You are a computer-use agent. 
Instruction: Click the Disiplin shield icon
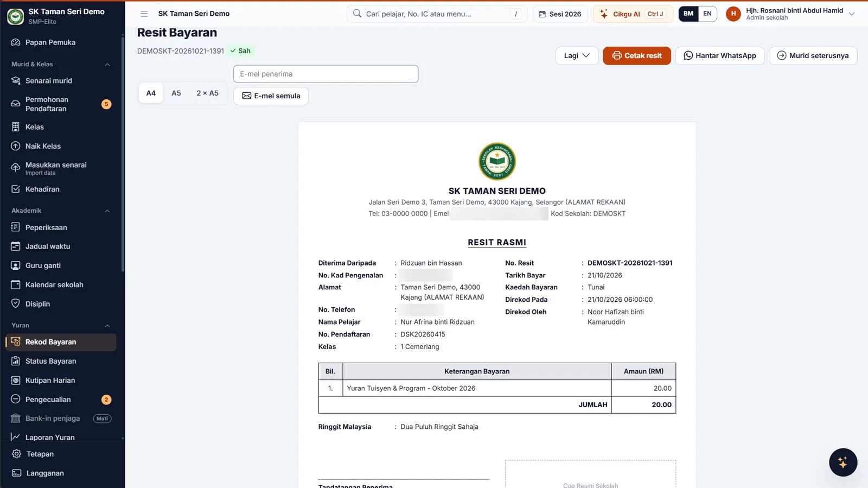(x=16, y=303)
